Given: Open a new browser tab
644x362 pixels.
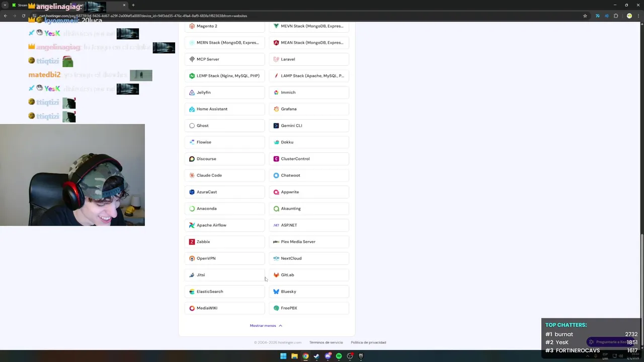Looking at the screenshot, I should tap(133, 5).
